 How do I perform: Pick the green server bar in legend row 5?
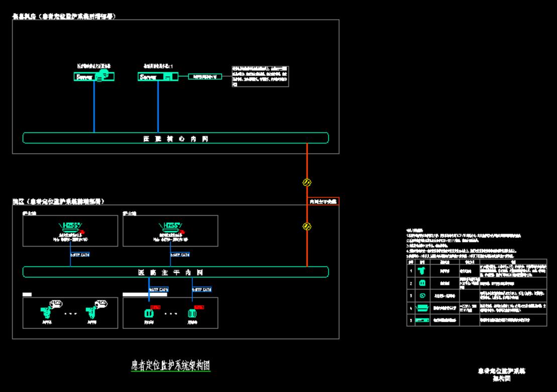pos(422,320)
